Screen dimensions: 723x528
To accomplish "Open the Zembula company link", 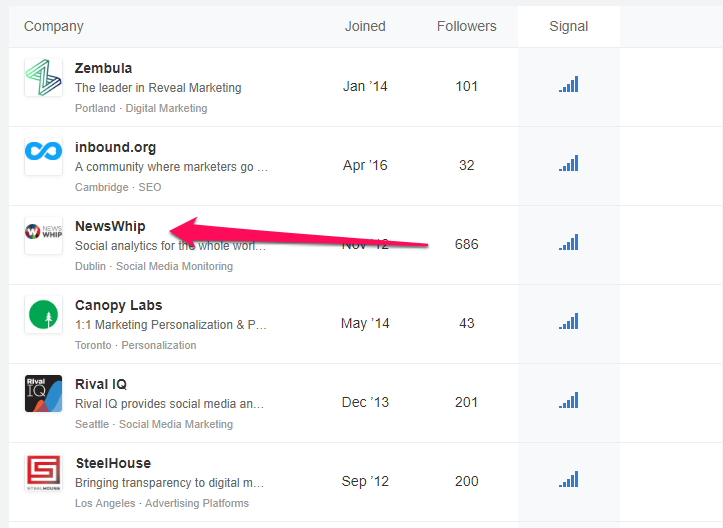I will [103, 68].
